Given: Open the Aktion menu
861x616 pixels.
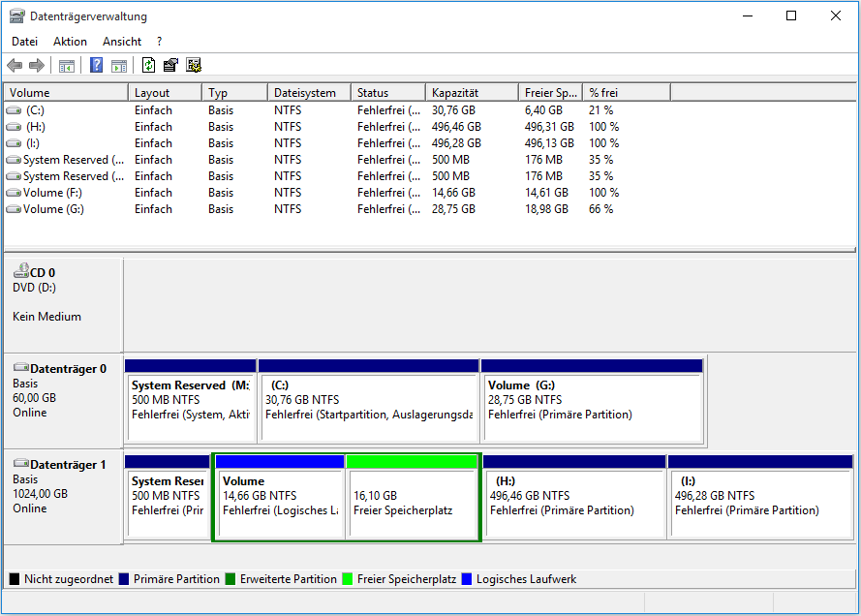Looking at the screenshot, I should tap(70, 41).
